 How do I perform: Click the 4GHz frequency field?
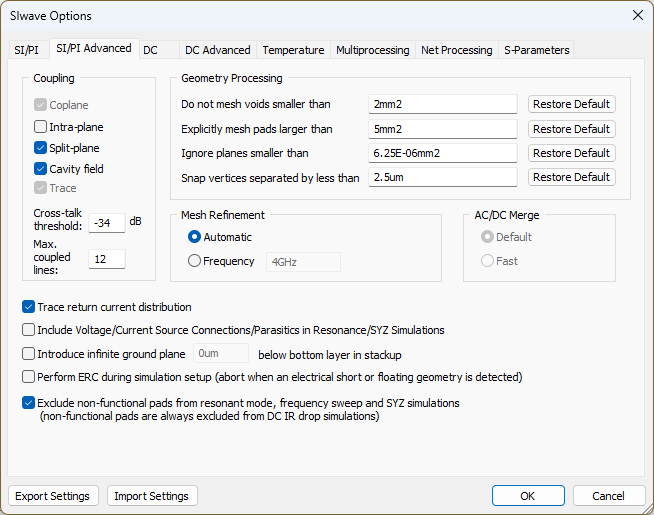pyautogui.click(x=303, y=262)
